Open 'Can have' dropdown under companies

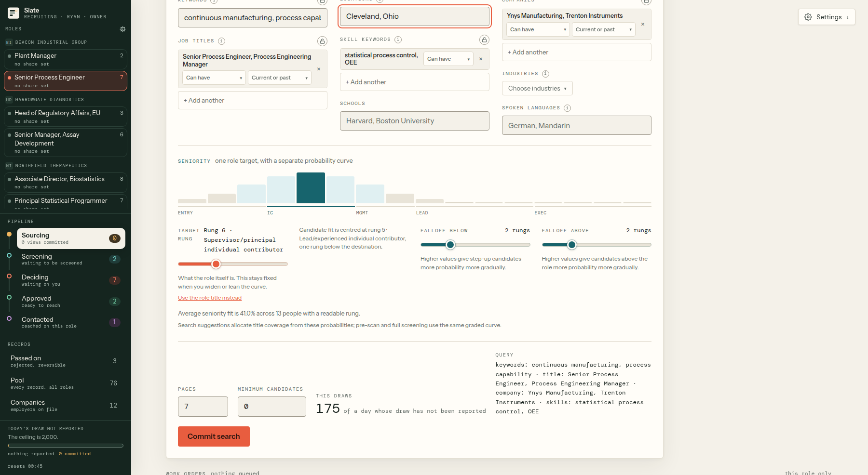click(538, 30)
